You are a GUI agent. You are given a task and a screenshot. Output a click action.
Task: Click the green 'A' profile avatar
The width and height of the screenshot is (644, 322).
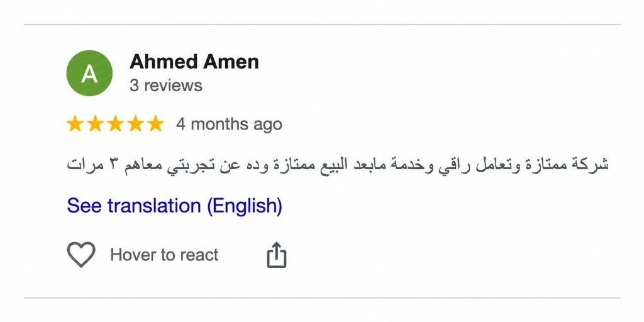point(89,73)
